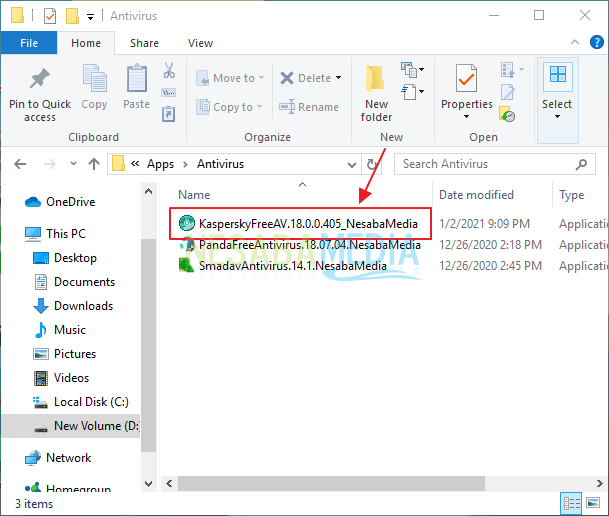Viewport: 609px width, 516px height.
Task: Switch to large icons view in the status bar
Action: point(592,504)
